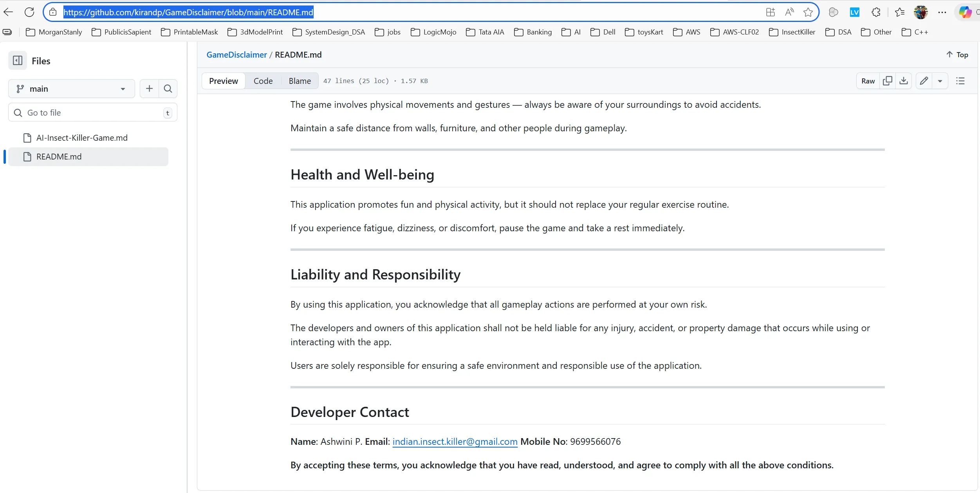Open the browser Settings and more menu
Image resolution: width=980 pixels, height=493 pixels.
click(942, 12)
